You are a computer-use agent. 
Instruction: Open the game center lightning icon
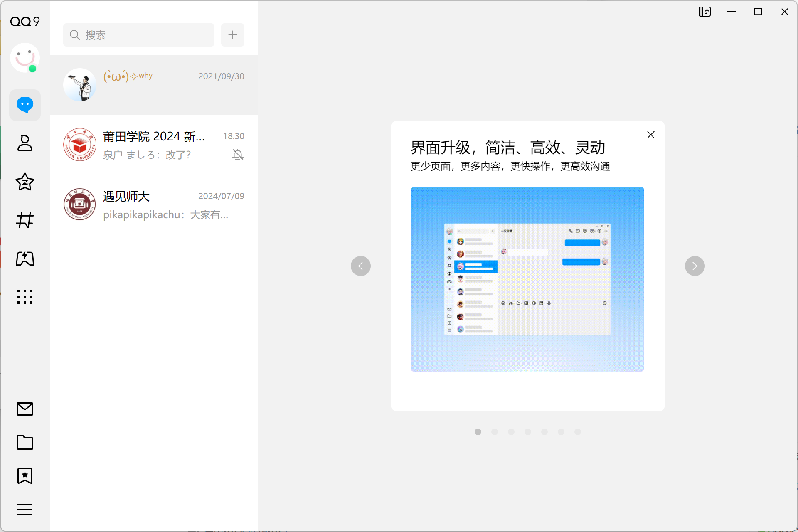pyautogui.click(x=25, y=258)
